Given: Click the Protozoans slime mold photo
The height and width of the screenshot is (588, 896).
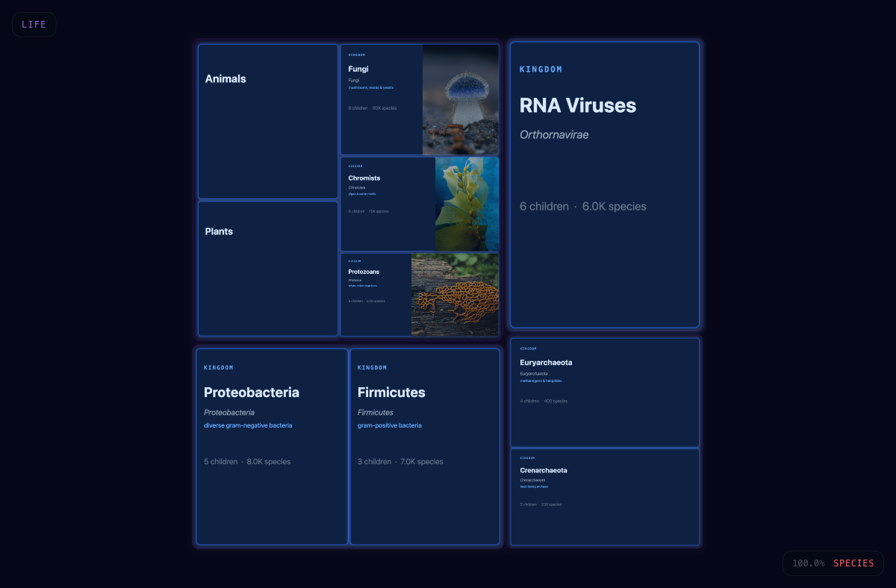Looking at the screenshot, I should [x=454, y=295].
